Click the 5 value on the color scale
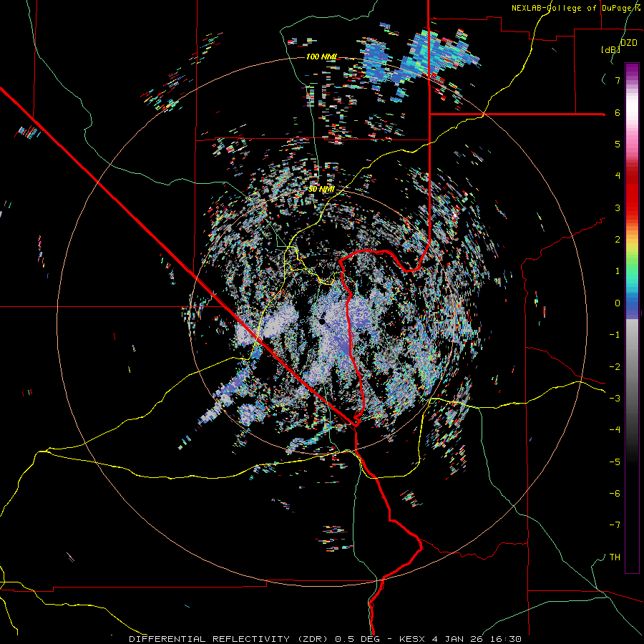 [x=618, y=144]
